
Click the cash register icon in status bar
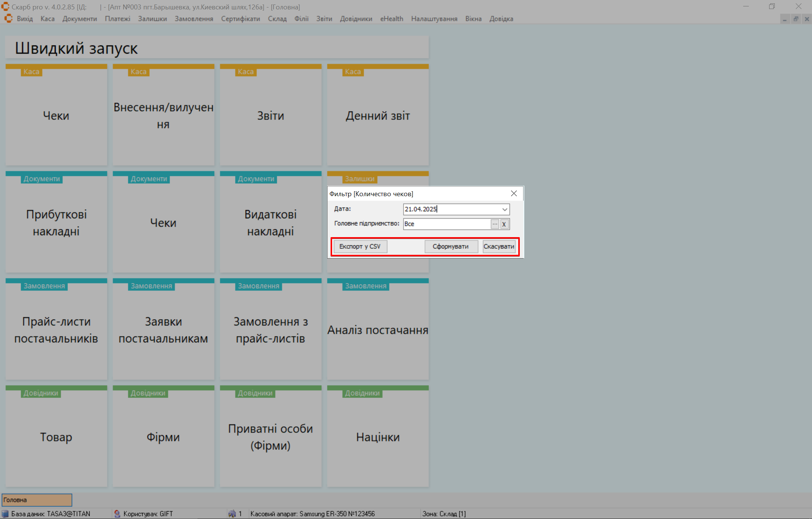tap(232, 514)
